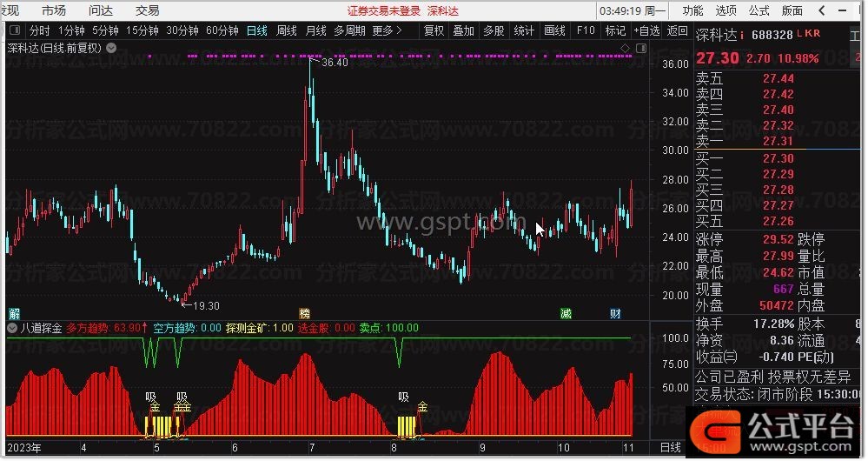
Task: Switch to 月线 period
Action: (316, 30)
